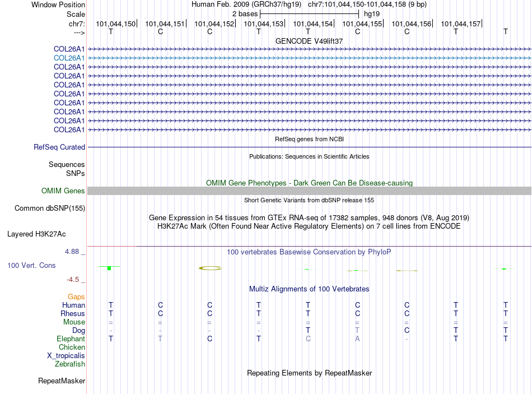Open the OMIM Gene Phenotypes track title
Screen dimensions: 532x394
[x=309, y=183]
